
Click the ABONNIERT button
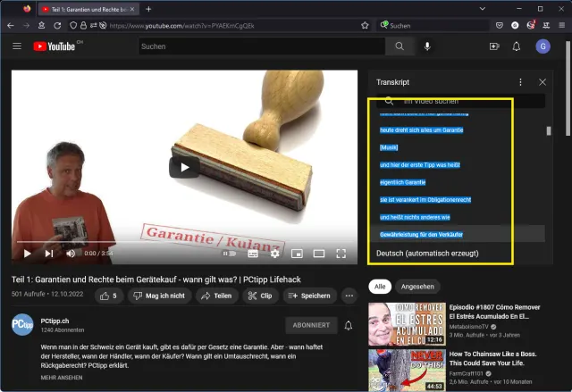click(x=311, y=325)
